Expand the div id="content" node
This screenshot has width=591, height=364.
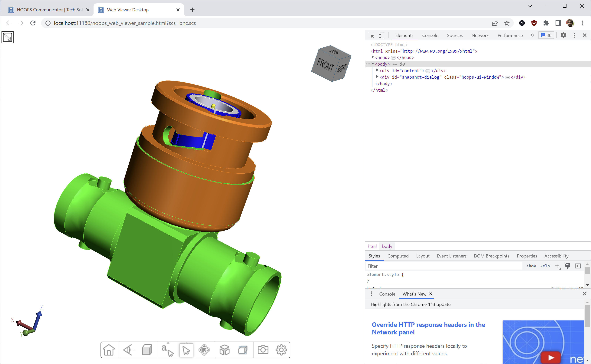tap(377, 70)
